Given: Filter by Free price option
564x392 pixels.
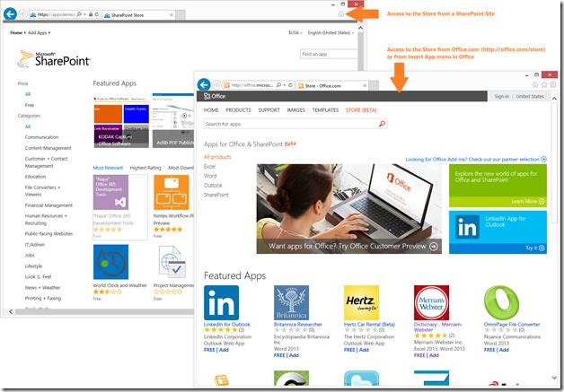Looking at the screenshot, I should click(30, 105).
